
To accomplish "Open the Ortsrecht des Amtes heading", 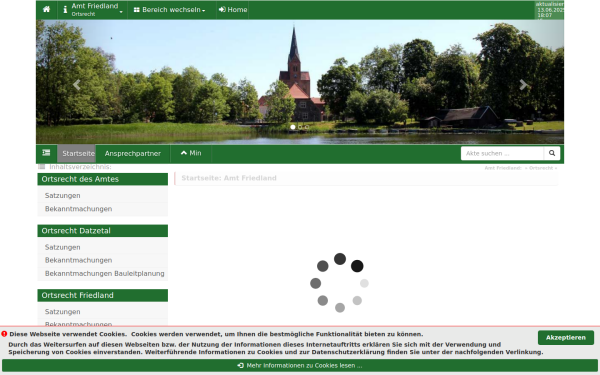I will 103,179.
